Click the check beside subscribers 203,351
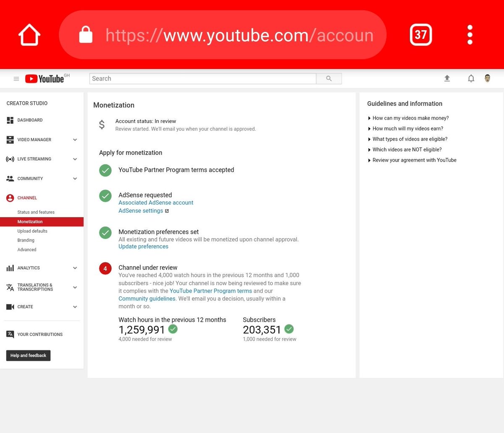Screen dimensions: 504x433 [x=289, y=329]
